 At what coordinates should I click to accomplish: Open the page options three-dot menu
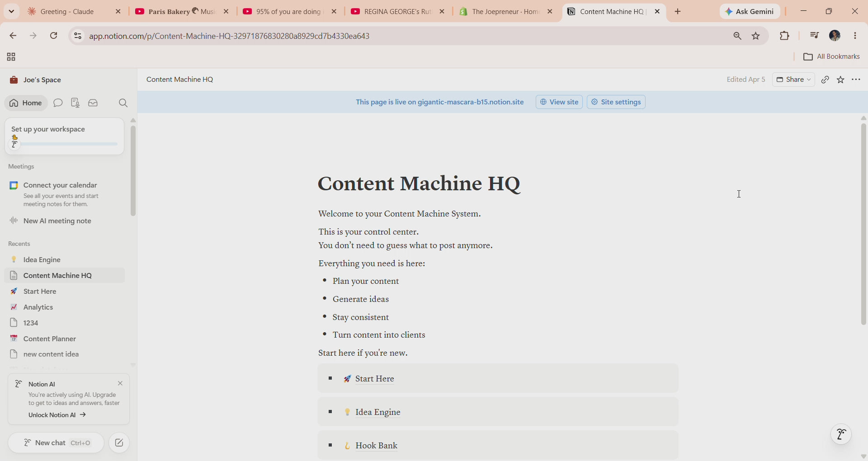[856, 80]
